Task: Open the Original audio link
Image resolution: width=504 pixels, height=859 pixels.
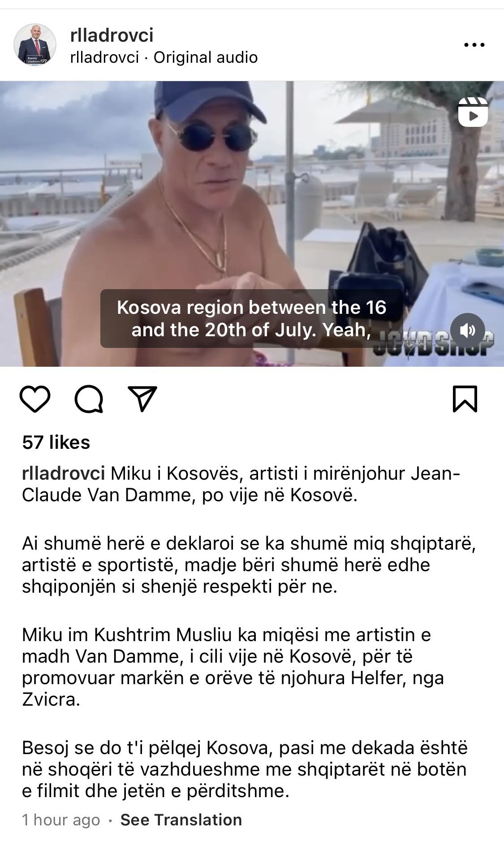Action: click(x=206, y=57)
